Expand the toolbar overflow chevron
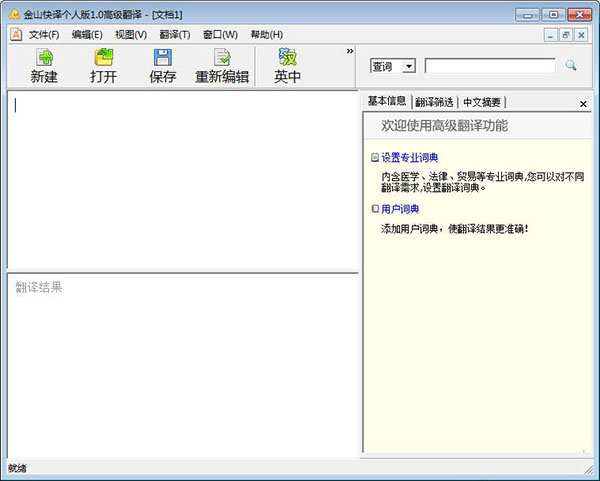The width and height of the screenshot is (600, 481). pyautogui.click(x=350, y=51)
